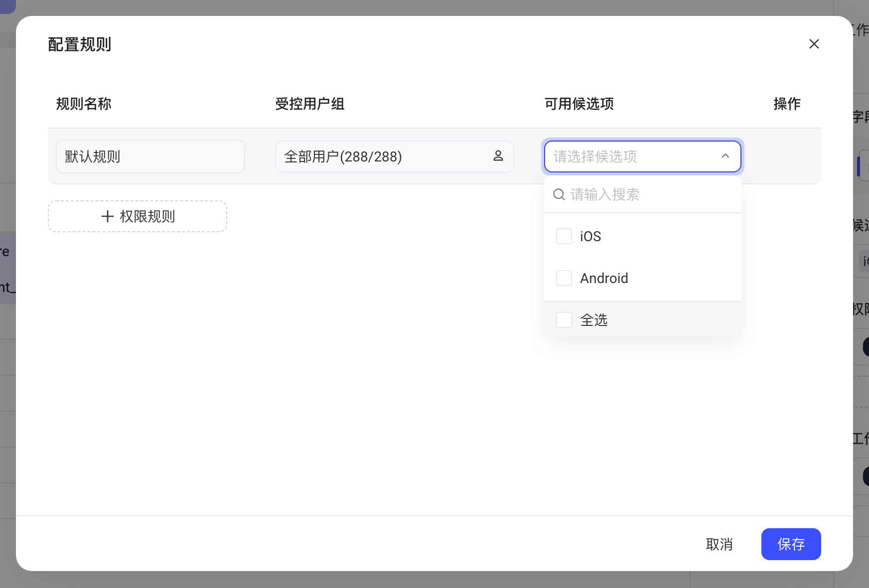
Task: Select the Android option label
Action: click(604, 278)
